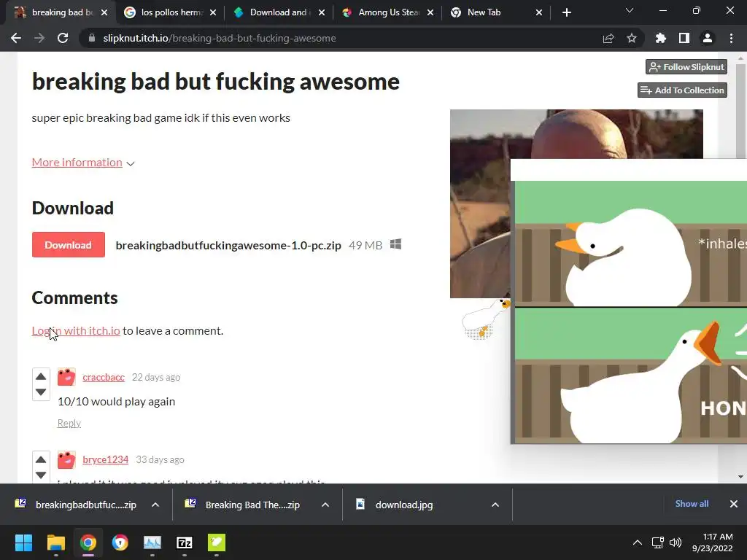Image resolution: width=747 pixels, height=560 pixels.
Task: Click the small desktop goose
Action: coord(485,318)
